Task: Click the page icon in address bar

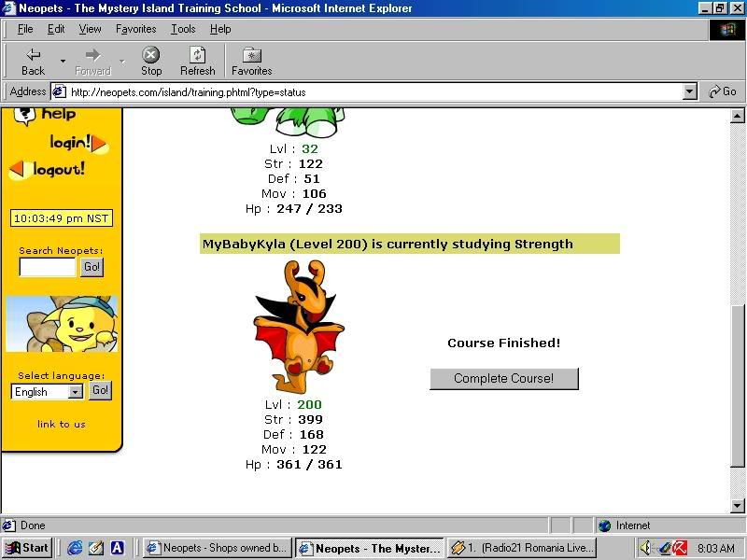Action: [x=59, y=91]
